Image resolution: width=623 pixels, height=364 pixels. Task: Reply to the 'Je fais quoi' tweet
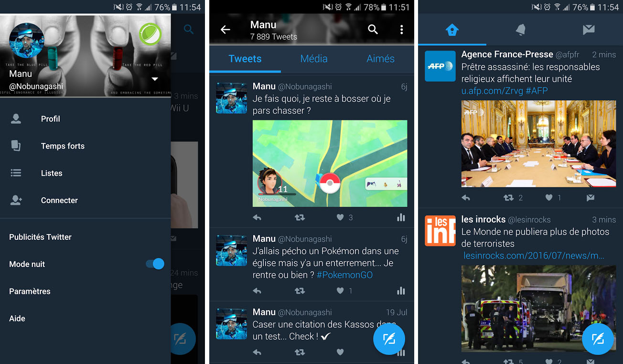click(257, 217)
